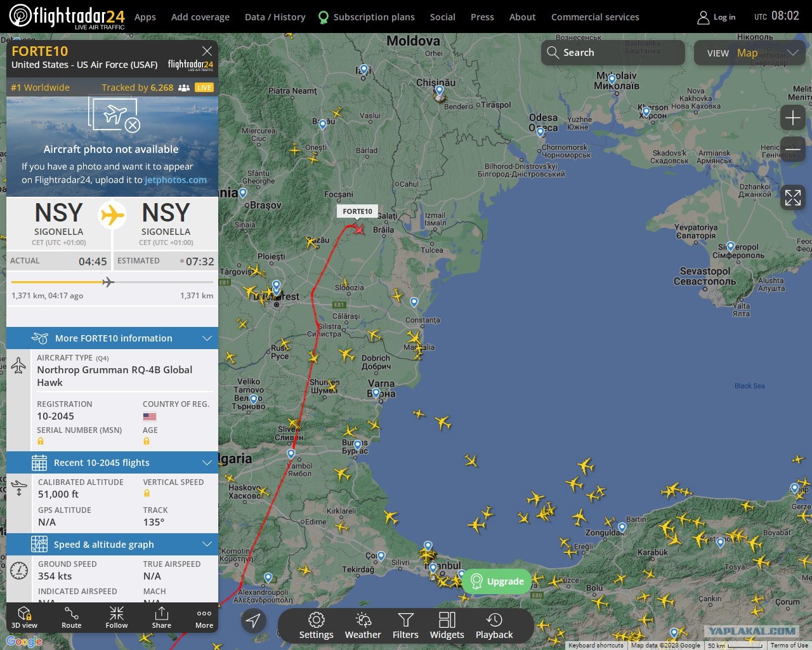Click the locked Serial Number padlock
Screen dimensions: 812x650
[x=41, y=441]
